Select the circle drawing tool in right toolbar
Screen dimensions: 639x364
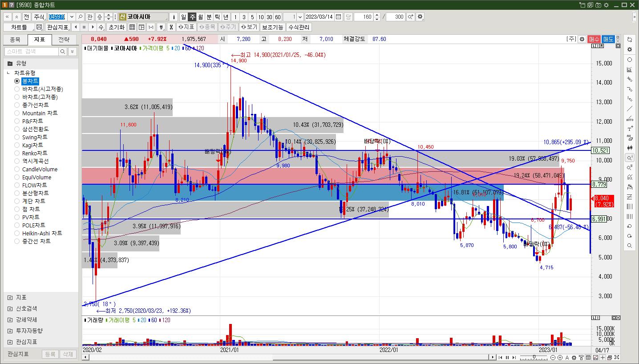[x=629, y=60]
